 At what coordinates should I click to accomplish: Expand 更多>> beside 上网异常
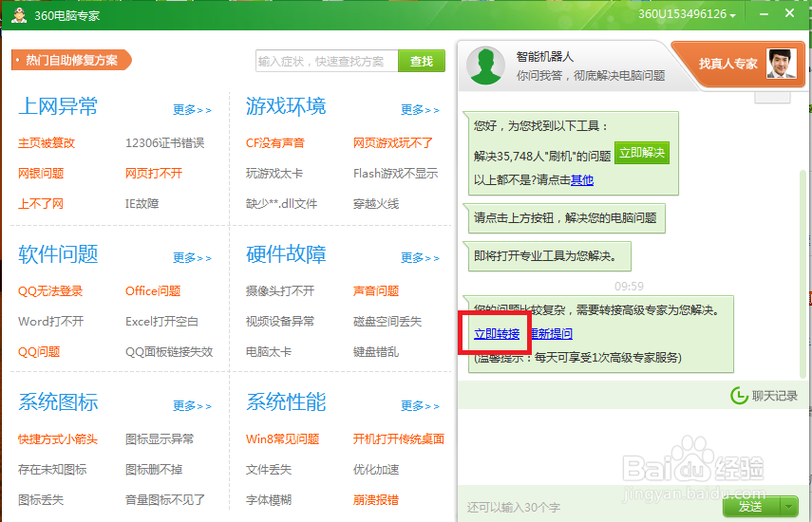[x=192, y=110]
